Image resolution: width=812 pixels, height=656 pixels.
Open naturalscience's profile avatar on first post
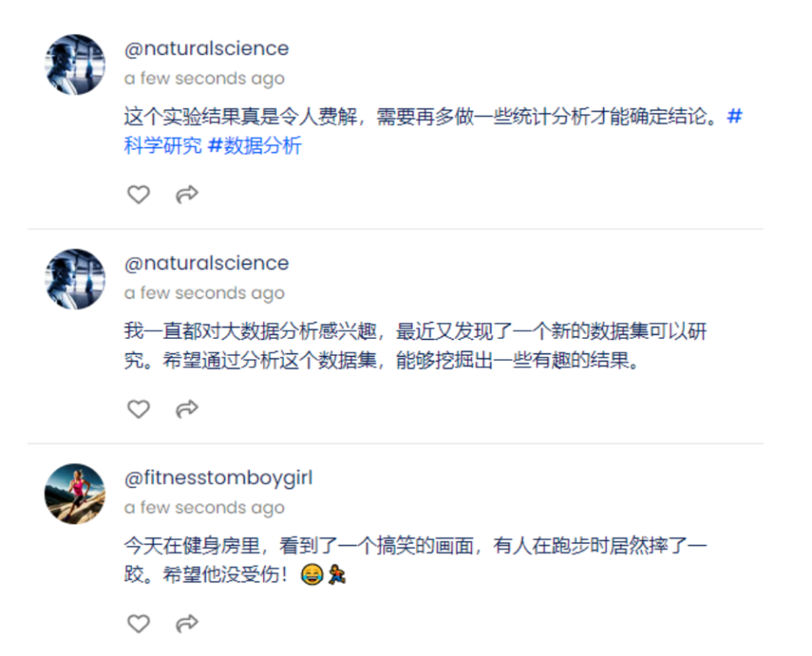click(x=74, y=64)
